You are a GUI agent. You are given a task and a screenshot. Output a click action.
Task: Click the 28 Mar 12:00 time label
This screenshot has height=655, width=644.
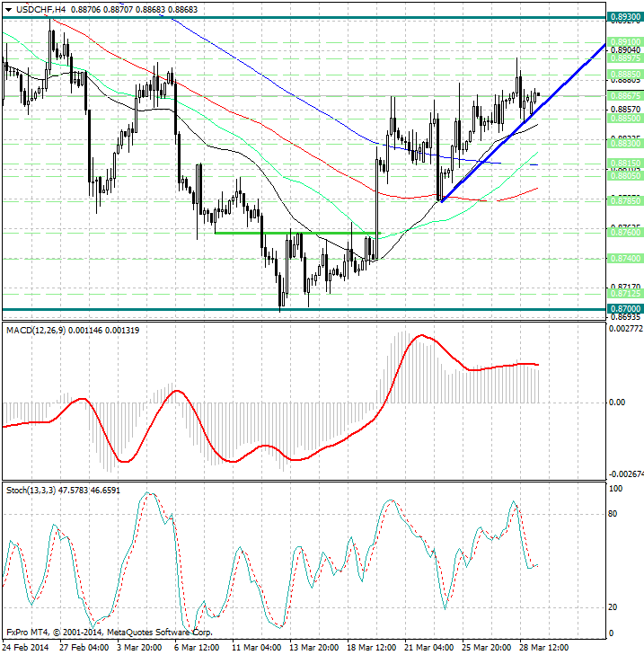(x=544, y=648)
